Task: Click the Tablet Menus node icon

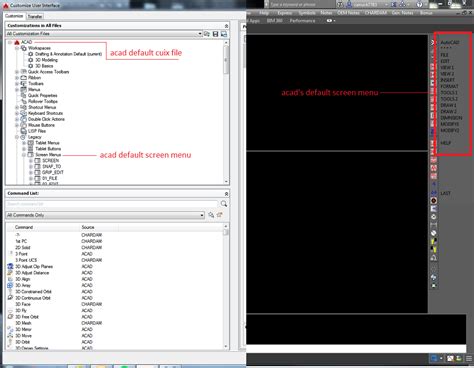Action: tap(31, 143)
